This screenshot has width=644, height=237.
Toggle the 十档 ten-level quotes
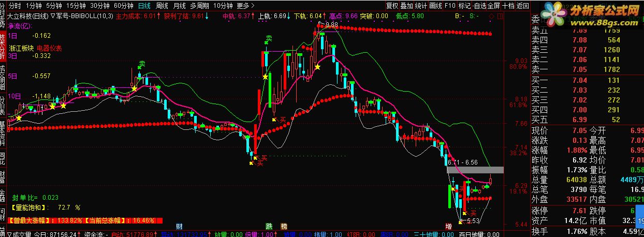(508, 6)
